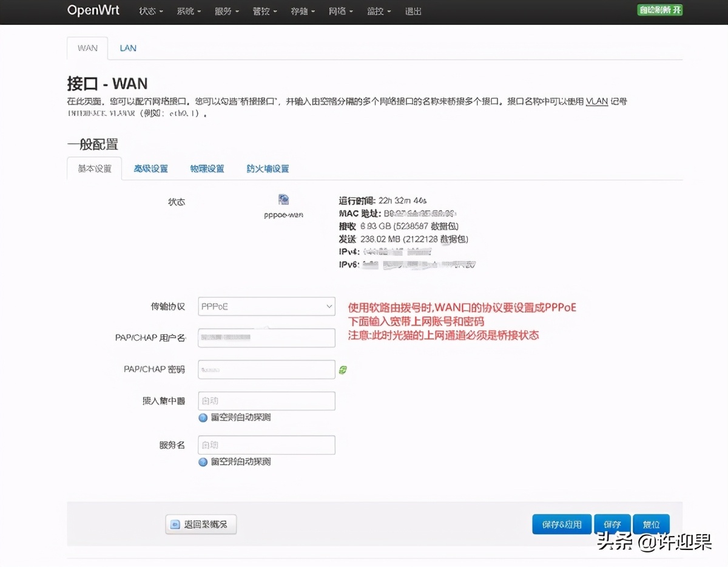Click the 复位 button
728x567 pixels.
point(651,524)
